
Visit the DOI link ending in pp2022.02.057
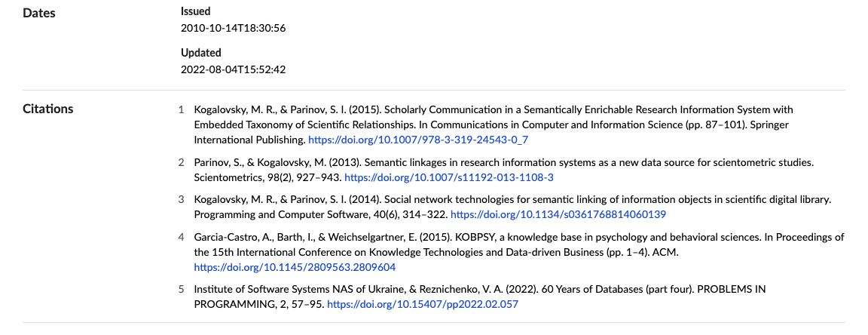coord(422,304)
